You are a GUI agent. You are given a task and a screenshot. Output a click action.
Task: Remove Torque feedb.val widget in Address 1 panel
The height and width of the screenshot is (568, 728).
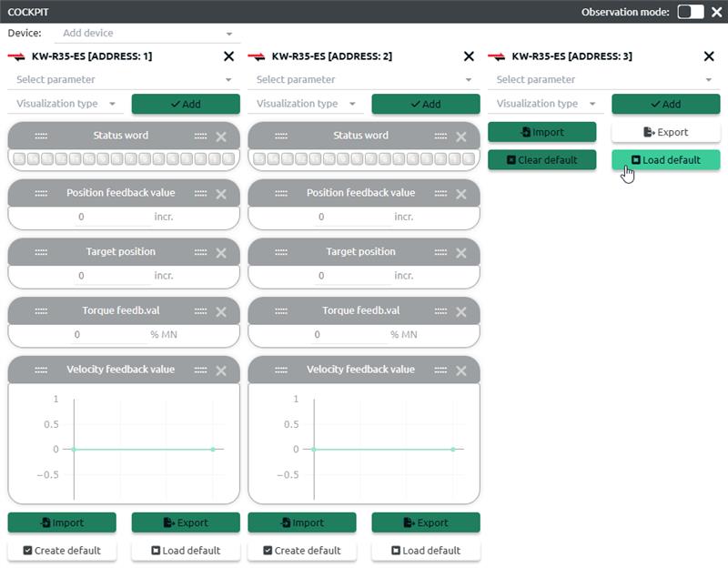click(221, 311)
